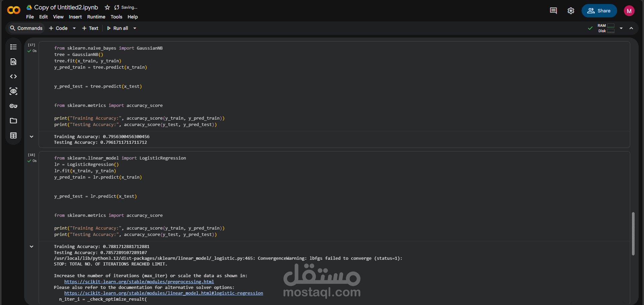Open the Secrets key sidebar icon
Image resolution: width=644 pixels, height=305 pixels.
(x=13, y=106)
